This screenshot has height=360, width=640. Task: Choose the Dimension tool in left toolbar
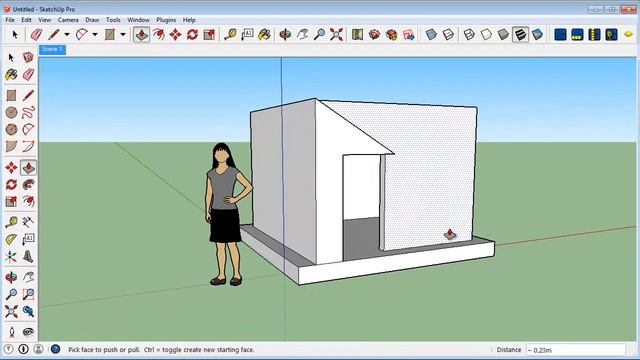pos(28,222)
